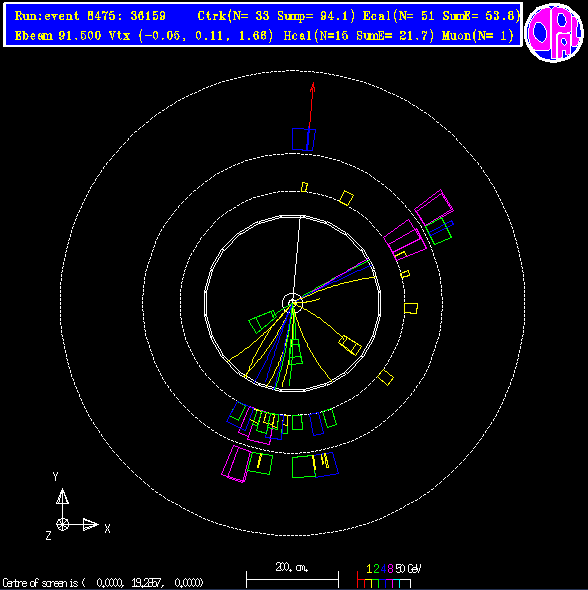Select the large magenta calorimeter cluster at upper right

click(x=434, y=208)
